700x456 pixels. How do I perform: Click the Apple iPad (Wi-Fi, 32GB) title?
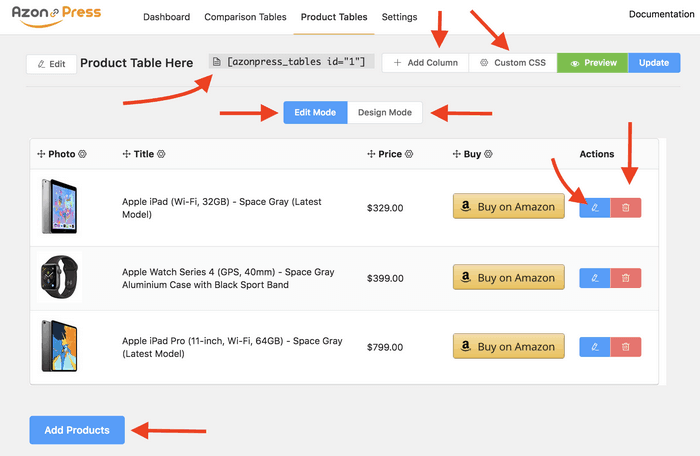pyautogui.click(x=221, y=208)
